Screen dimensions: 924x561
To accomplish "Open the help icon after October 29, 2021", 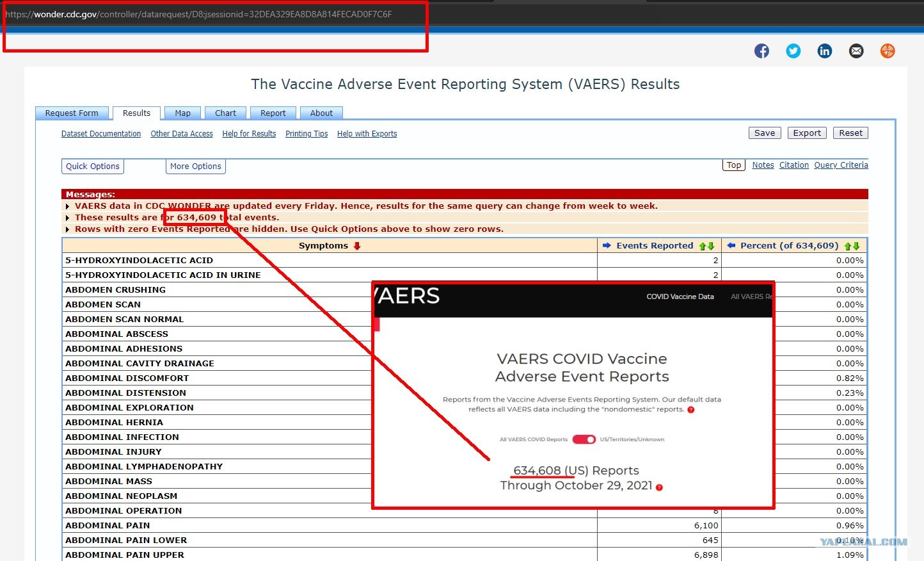I will coord(659,487).
